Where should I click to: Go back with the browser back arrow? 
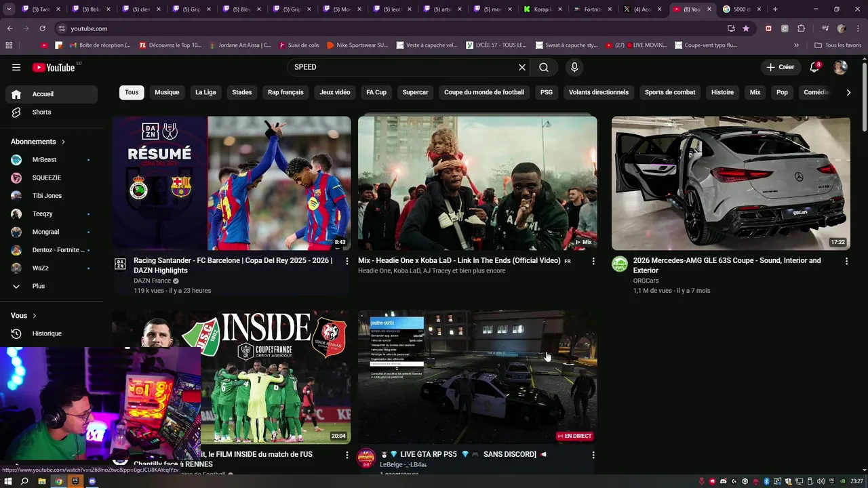[x=9, y=28]
